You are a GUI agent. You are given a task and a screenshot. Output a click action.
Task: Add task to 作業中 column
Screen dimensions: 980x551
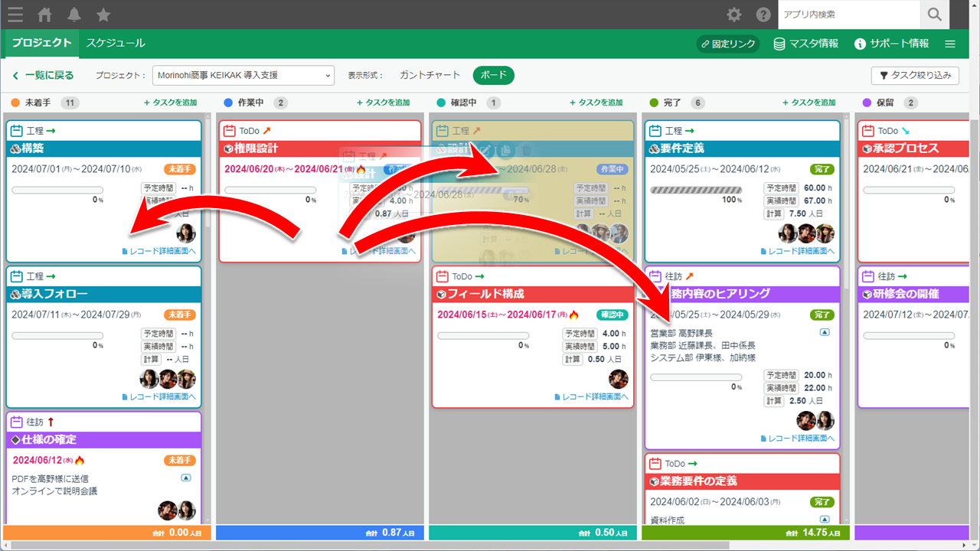[x=383, y=103]
